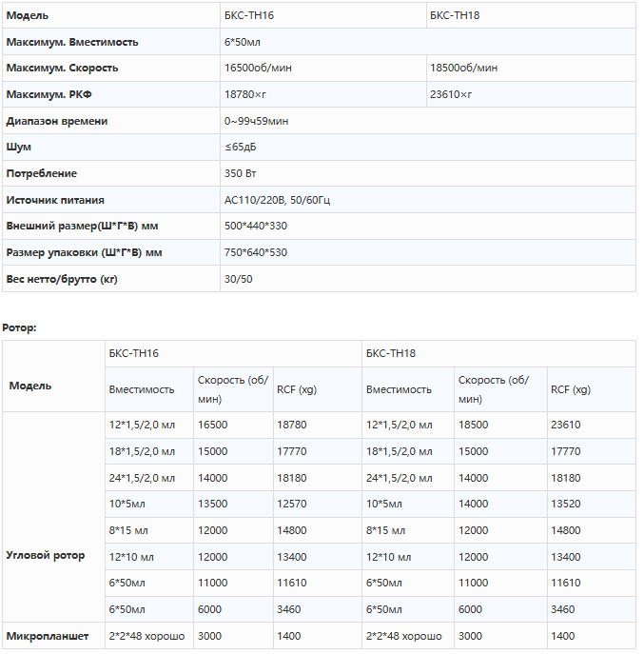Click the net/gross weight value 30/50
Viewport: 644px width, 654px height.
[x=238, y=279]
